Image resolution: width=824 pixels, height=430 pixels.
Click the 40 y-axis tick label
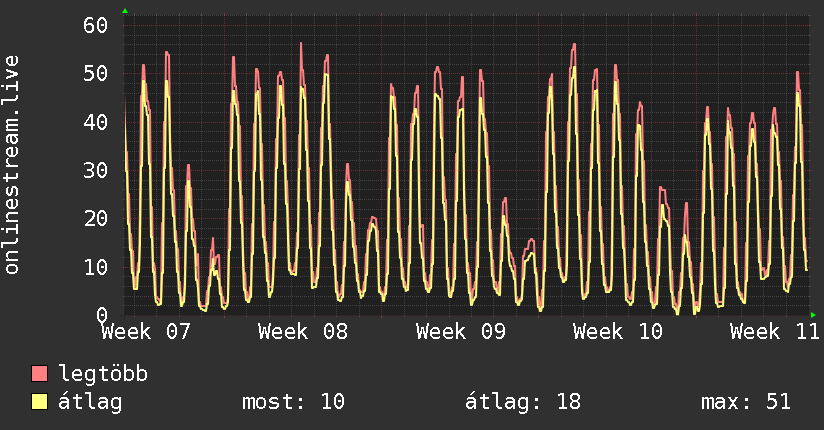tap(95, 122)
